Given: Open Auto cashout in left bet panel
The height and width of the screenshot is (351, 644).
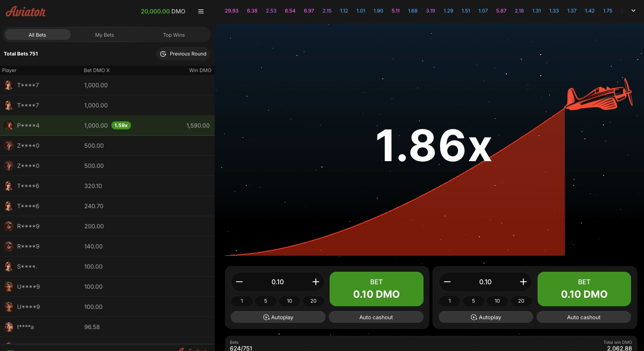Looking at the screenshot, I should pos(376,317).
